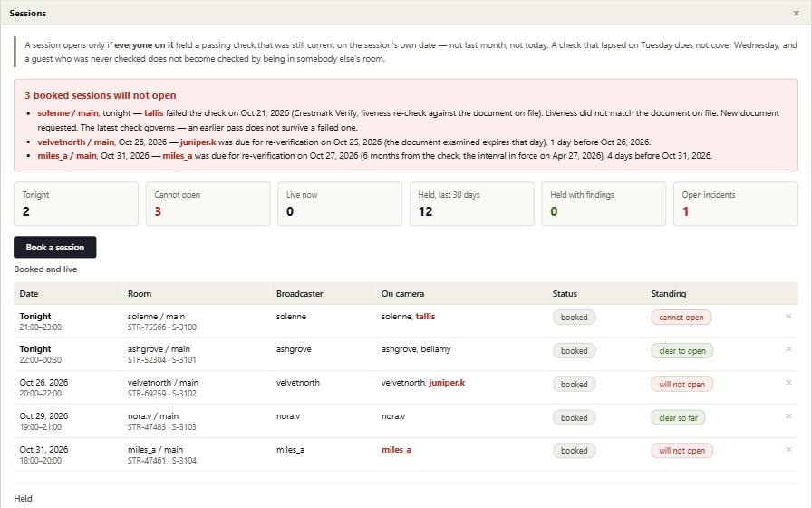This screenshot has width=812, height=508.
Task: Select the Tonight summary card
Action: (76, 204)
